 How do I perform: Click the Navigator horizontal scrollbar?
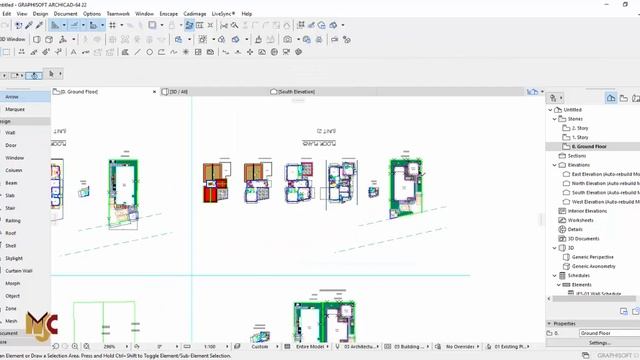point(593,299)
